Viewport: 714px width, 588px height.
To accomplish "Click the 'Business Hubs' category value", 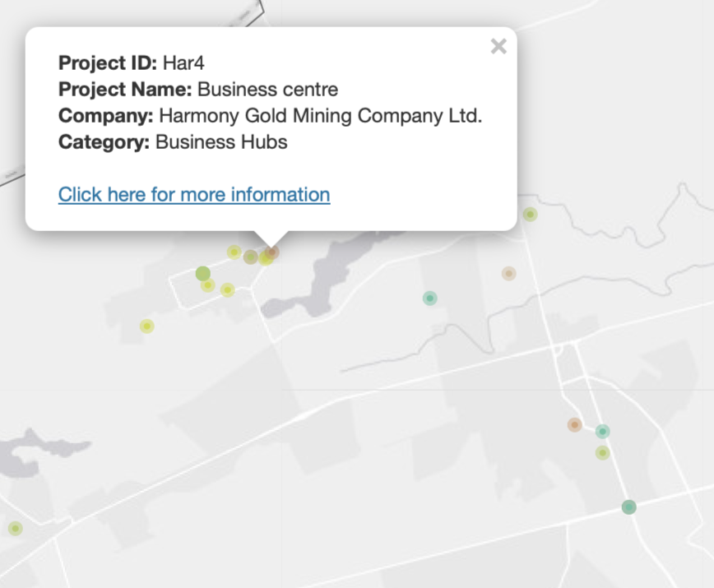I will point(221,142).
